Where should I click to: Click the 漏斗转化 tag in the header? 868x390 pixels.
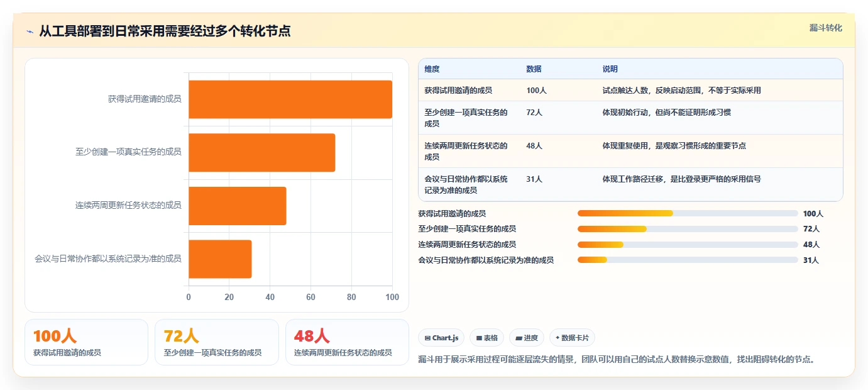tap(825, 28)
